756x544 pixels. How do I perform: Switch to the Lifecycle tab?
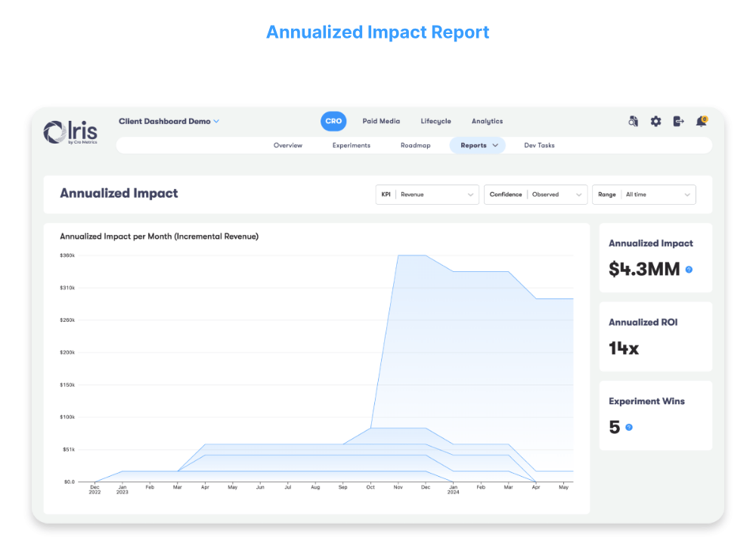(x=435, y=121)
